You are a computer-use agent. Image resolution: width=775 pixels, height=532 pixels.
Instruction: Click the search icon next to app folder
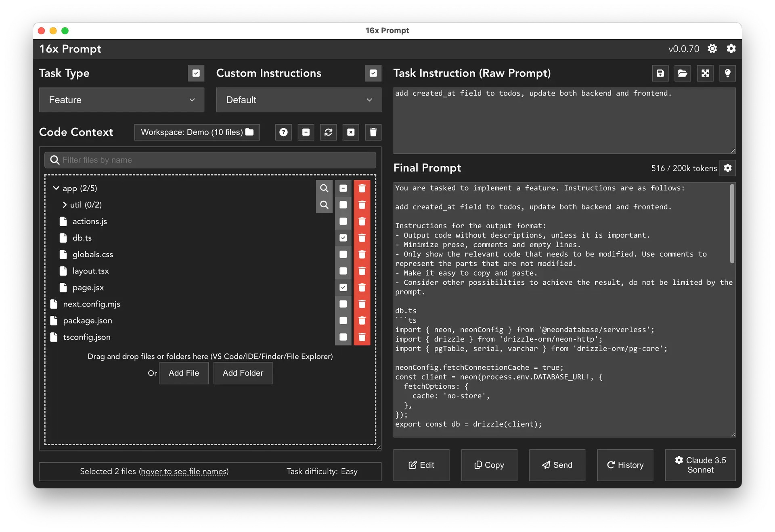pos(324,188)
